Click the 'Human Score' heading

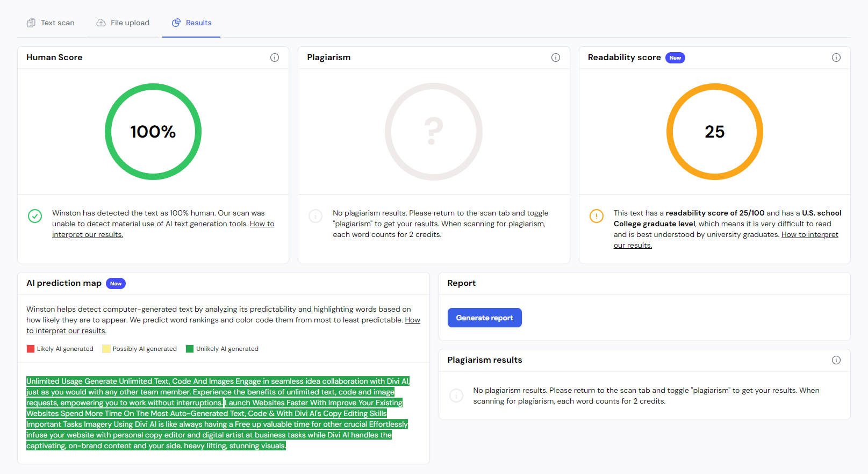pos(54,58)
